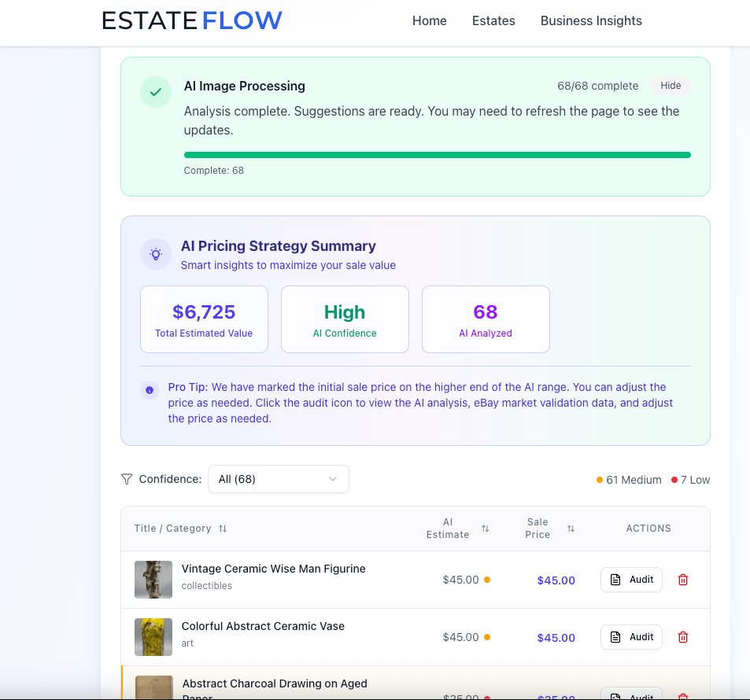The height and width of the screenshot is (700, 750).
Task: Delete the Vintage Ceramic Wise Man Figurine
Action: pos(683,580)
